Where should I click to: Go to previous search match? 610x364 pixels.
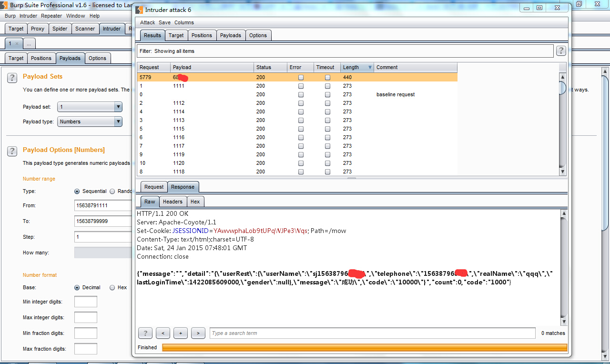click(163, 333)
